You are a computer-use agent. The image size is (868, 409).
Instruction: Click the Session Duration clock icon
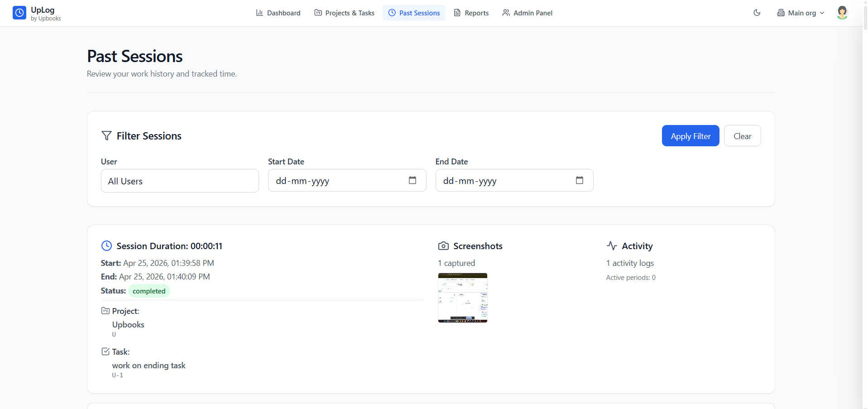[x=106, y=246]
